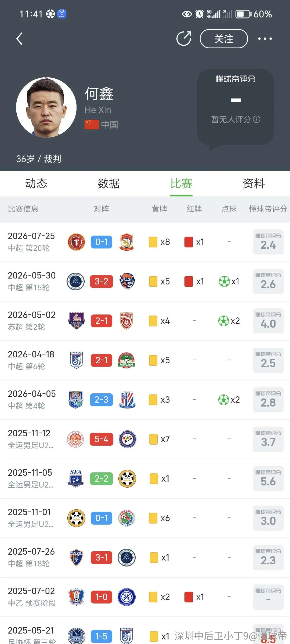Open the 资料 tab
290x644 pixels.
(x=254, y=184)
